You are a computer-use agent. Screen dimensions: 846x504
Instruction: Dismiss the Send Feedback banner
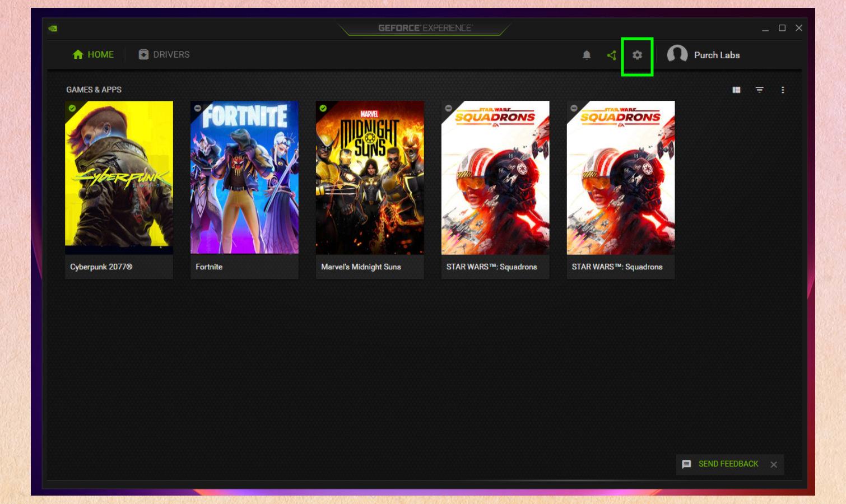(774, 464)
